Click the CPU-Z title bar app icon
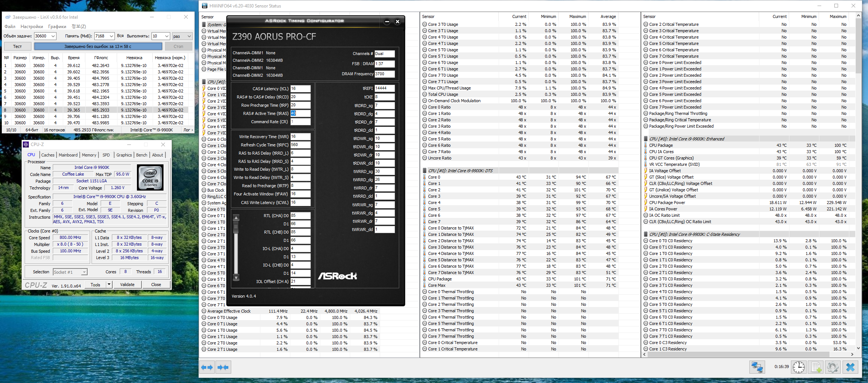 click(26, 145)
